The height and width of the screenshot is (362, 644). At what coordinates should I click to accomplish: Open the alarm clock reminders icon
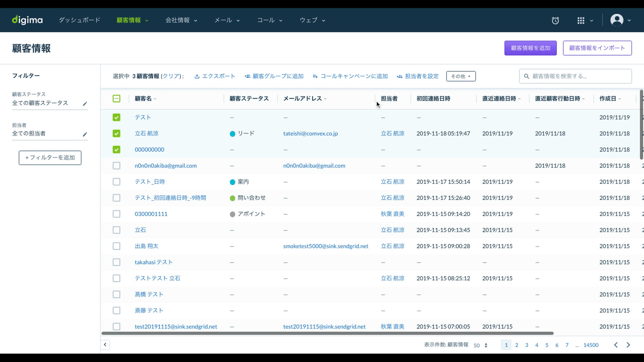pyautogui.click(x=555, y=20)
